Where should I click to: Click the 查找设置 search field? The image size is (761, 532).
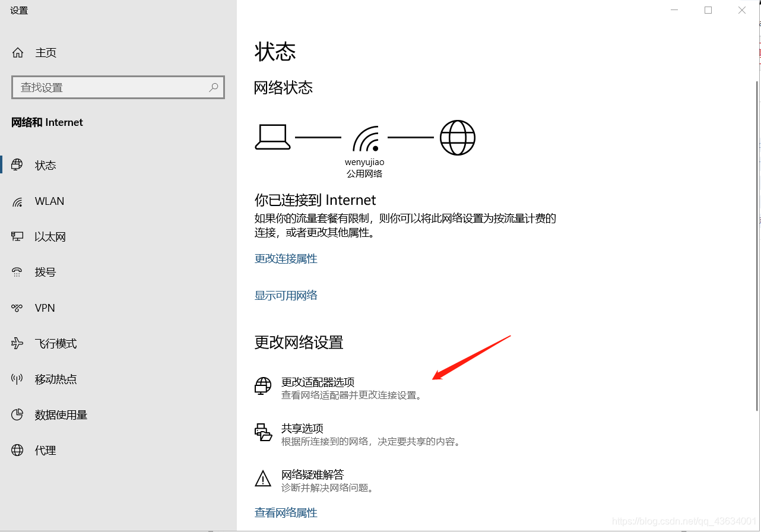(x=118, y=87)
